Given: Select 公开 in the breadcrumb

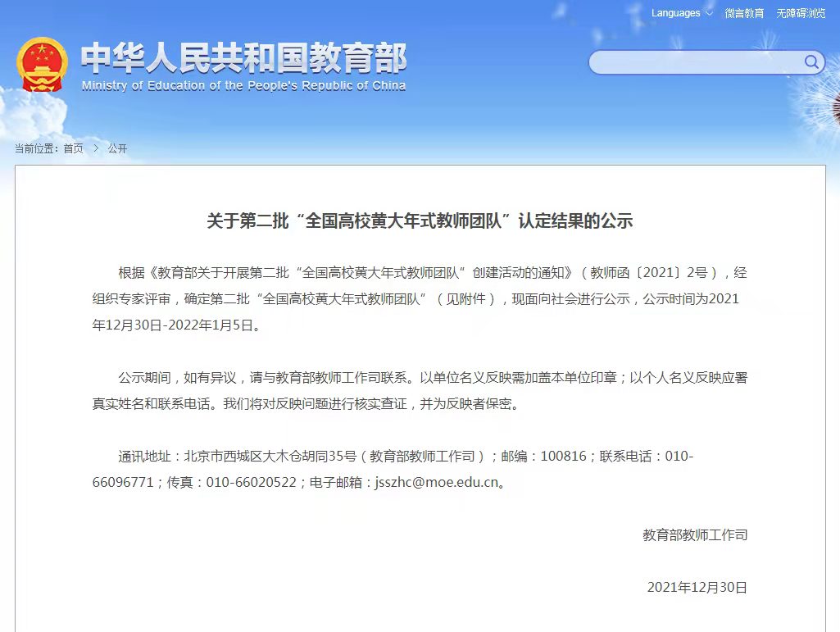Looking at the screenshot, I should click(117, 148).
